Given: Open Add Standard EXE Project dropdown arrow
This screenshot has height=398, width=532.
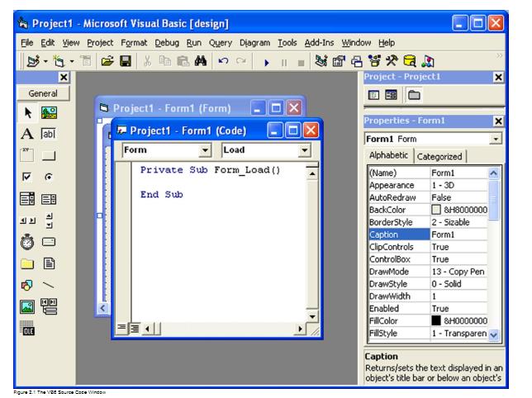Looking at the screenshot, I should click(45, 61).
